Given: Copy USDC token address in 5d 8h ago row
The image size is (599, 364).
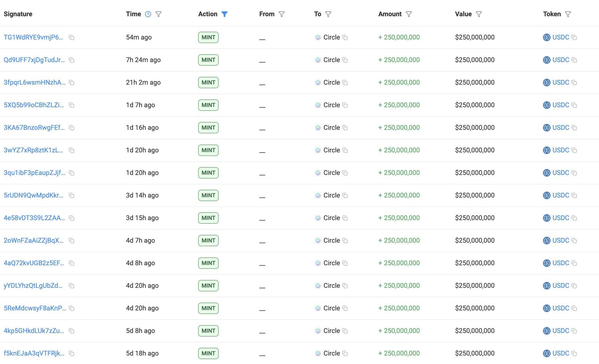Looking at the screenshot, I should (x=574, y=331).
